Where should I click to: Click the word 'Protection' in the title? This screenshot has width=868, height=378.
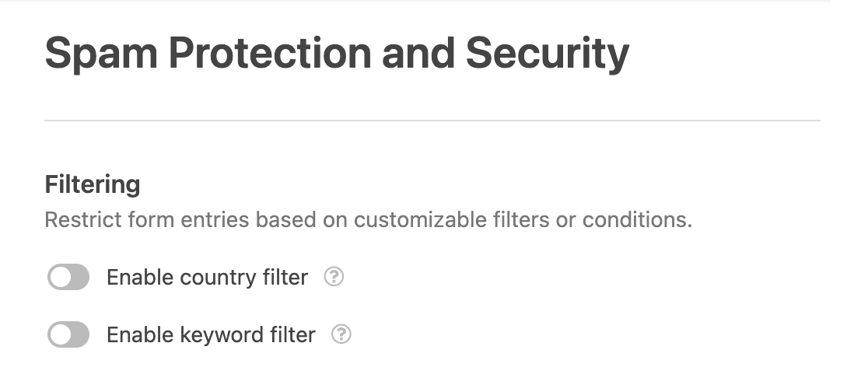tap(270, 53)
